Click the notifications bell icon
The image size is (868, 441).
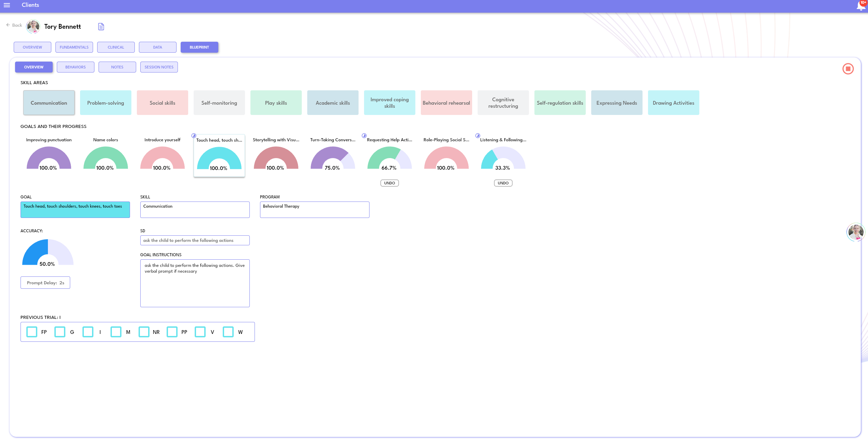pyautogui.click(x=860, y=5)
